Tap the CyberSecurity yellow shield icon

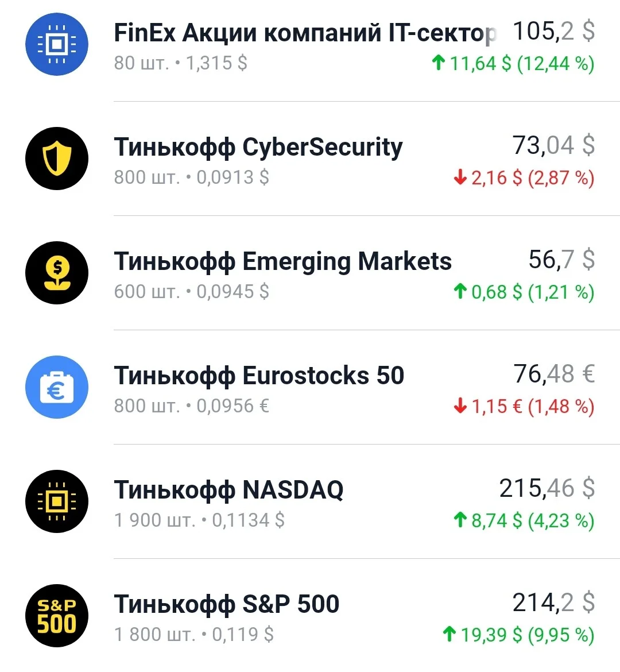(57, 159)
